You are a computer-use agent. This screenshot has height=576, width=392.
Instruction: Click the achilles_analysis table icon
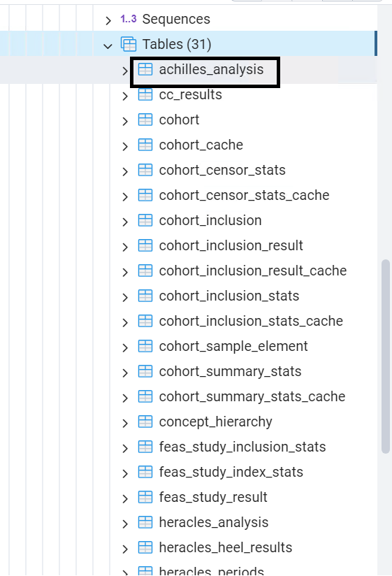pyautogui.click(x=145, y=69)
